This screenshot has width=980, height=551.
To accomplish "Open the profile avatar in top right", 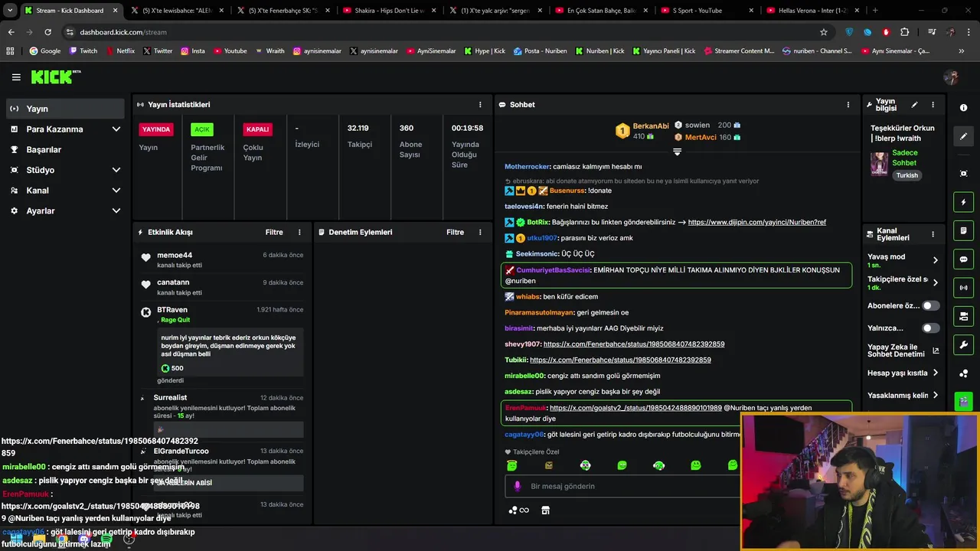I will pyautogui.click(x=952, y=77).
